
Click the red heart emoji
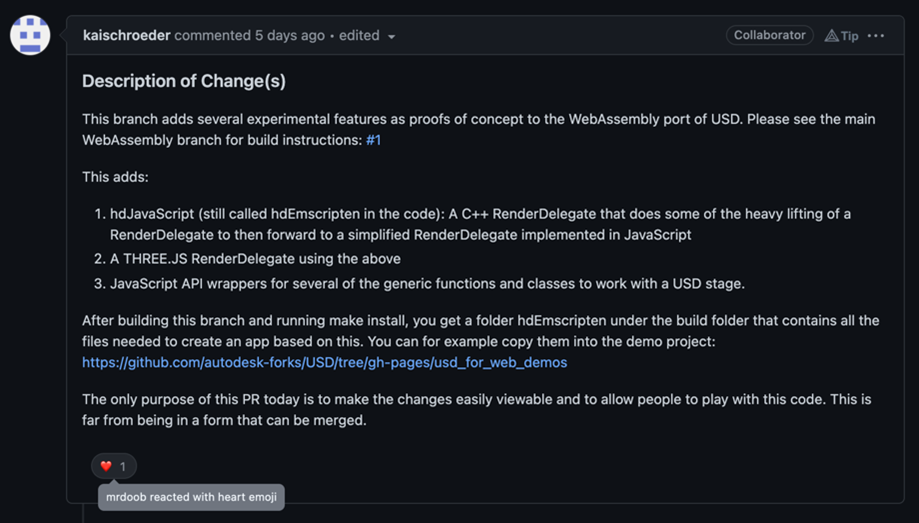[106, 466]
